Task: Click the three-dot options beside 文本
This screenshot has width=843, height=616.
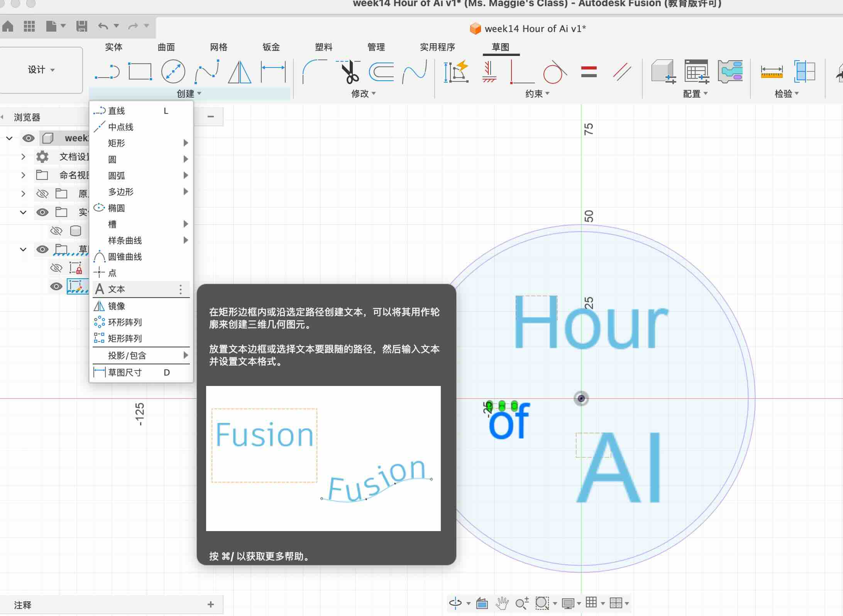Action: tap(180, 289)
